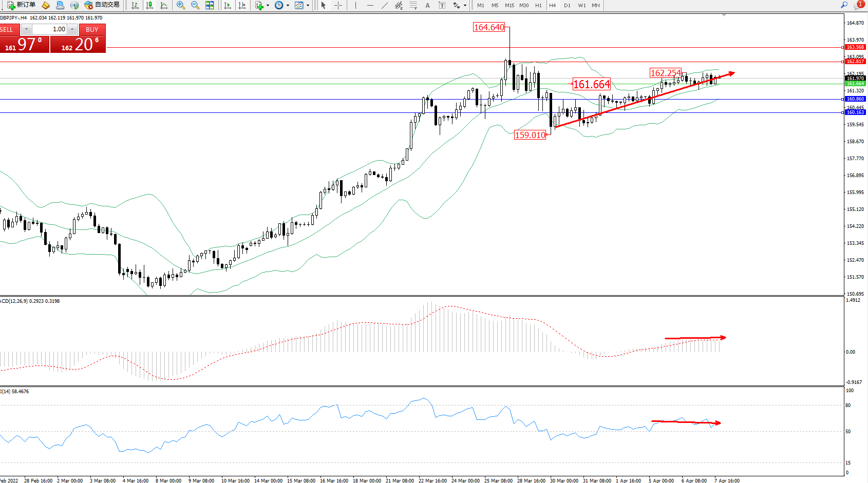
Task: Open the arrows objects dropdown
Action: point(465,6)
